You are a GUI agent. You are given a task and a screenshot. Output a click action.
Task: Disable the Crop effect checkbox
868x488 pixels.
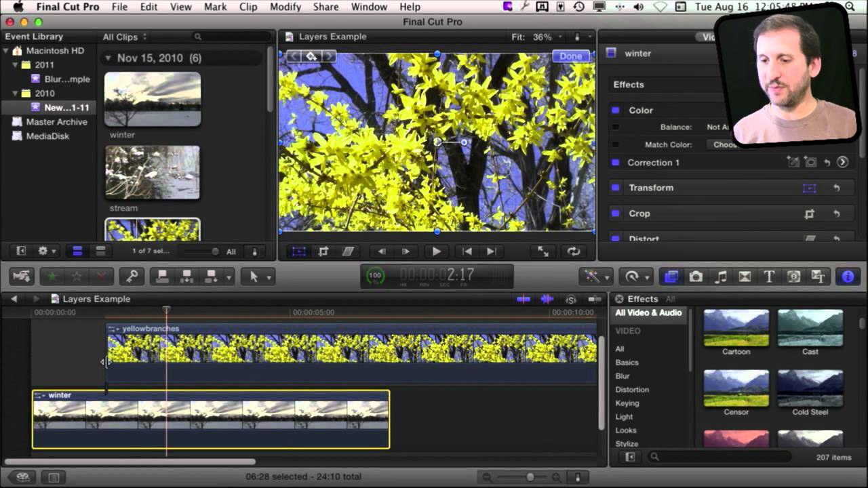pos(616,213)
